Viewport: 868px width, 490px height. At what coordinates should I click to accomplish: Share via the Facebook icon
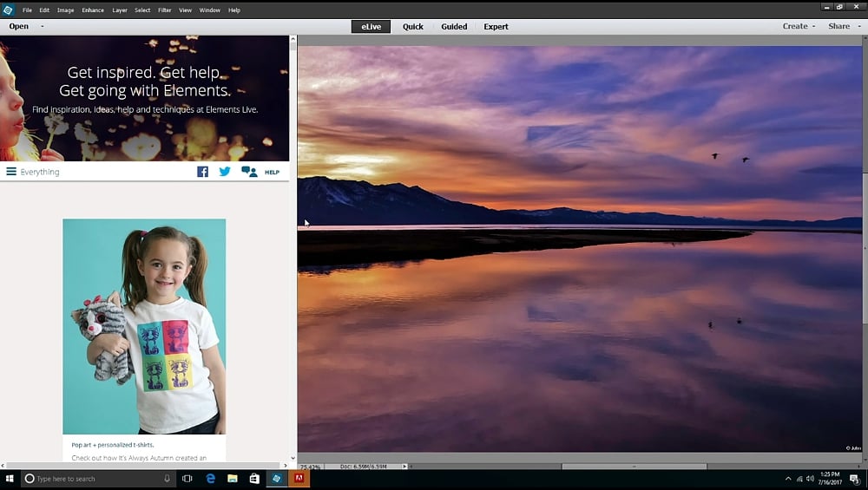(x=202, y=172)
